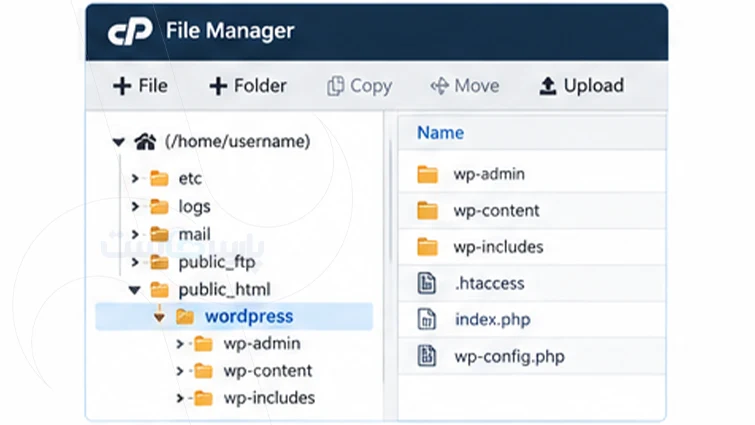Click the plus icon beside Folder
This screenshot has width=755, height=425.
pyautogui.click(x=218, y=86)
